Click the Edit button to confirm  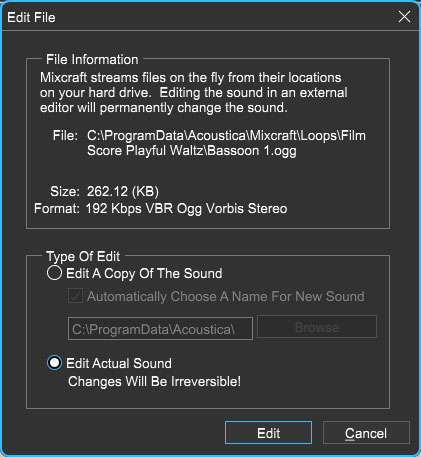click(268, 433)
